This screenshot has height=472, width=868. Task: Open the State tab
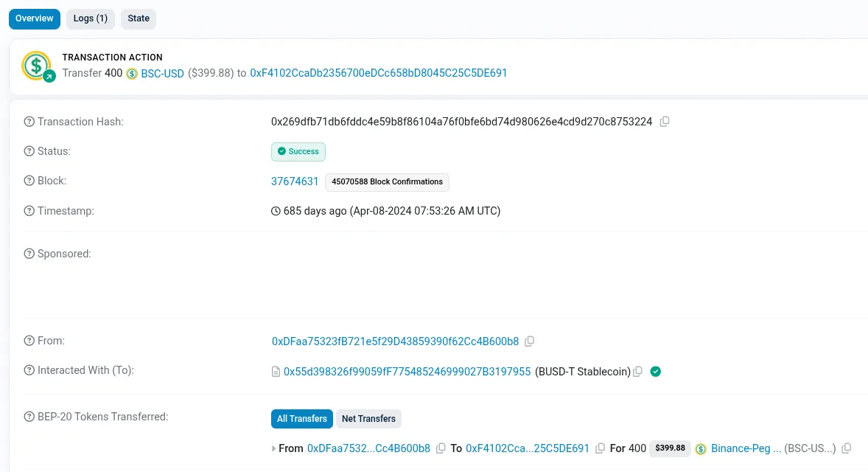pyautogui.click(x=138, y=18)
